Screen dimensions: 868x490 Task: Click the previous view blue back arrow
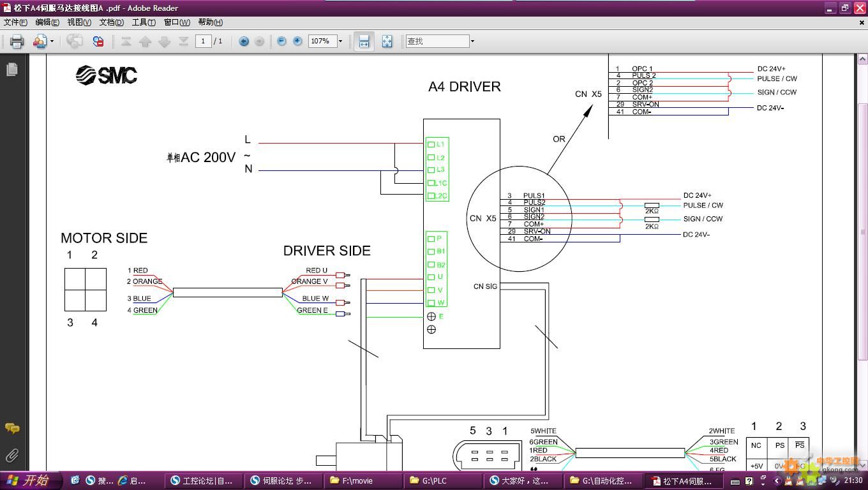pos(244,41)
